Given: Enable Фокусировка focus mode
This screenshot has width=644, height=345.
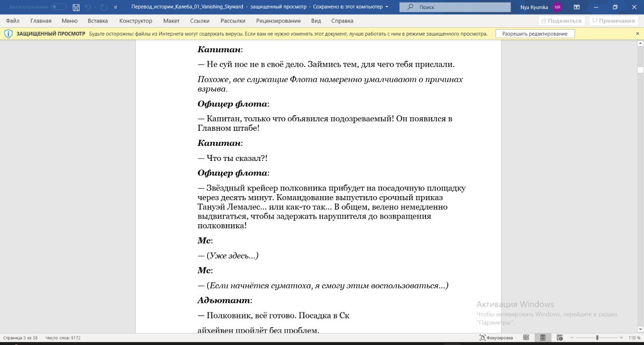Looking at the screenshot, I should [496, 338].
